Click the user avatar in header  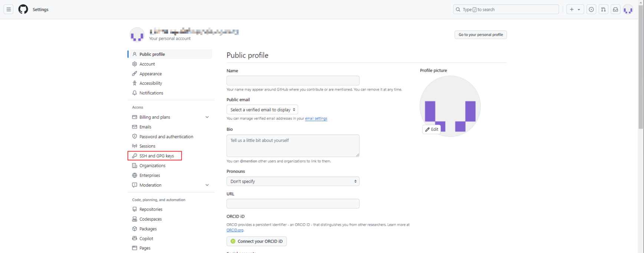pyautogui.click(x=628, y=10)
